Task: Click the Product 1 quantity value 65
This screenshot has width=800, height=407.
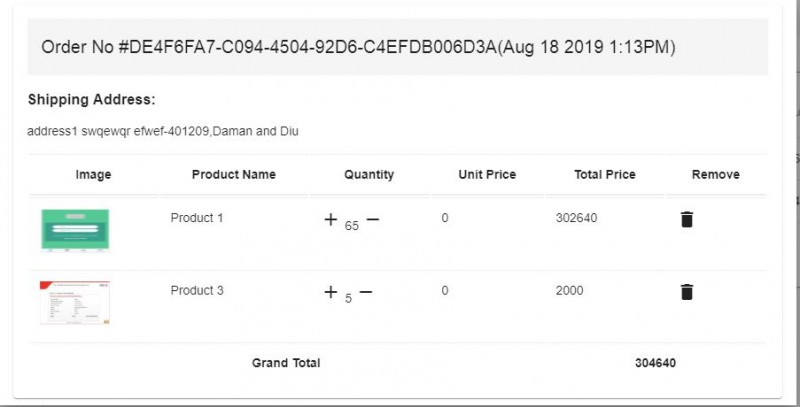Action: tap(352, 226)
